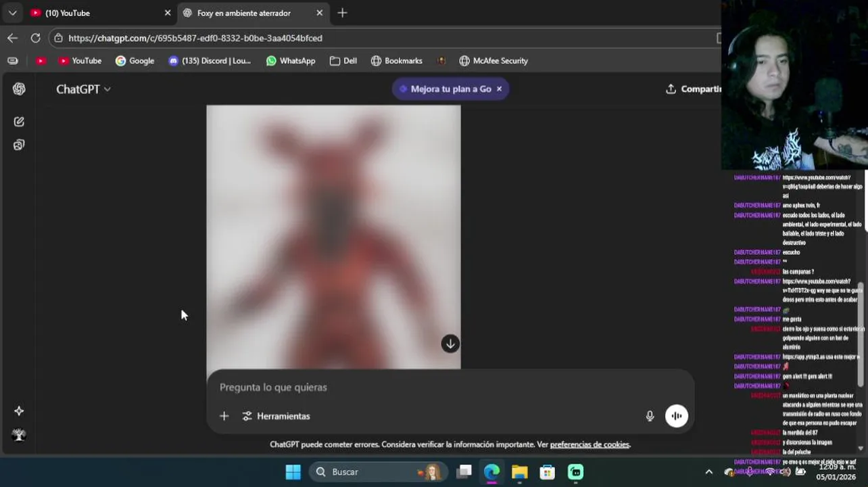Expand the ChatGPT model selector dropdown
The image size is (868, 487).
coord(84,89)
